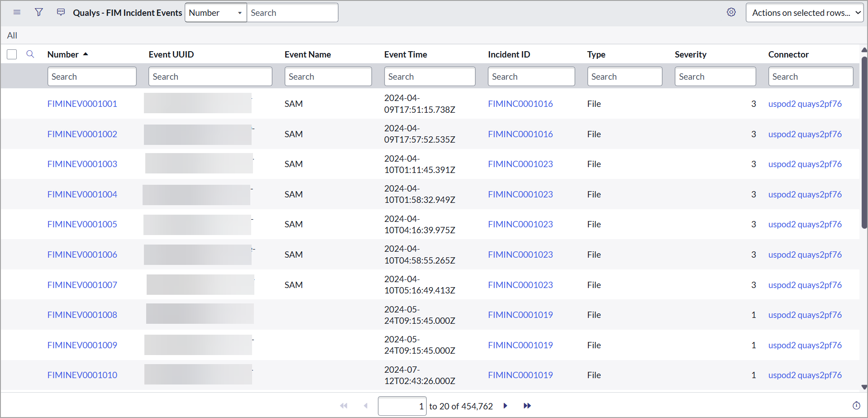The width and height of the screenshot is (868, 418).
Task: Open event FIMINEV0001005 record
Action: (x=82, y=224)
